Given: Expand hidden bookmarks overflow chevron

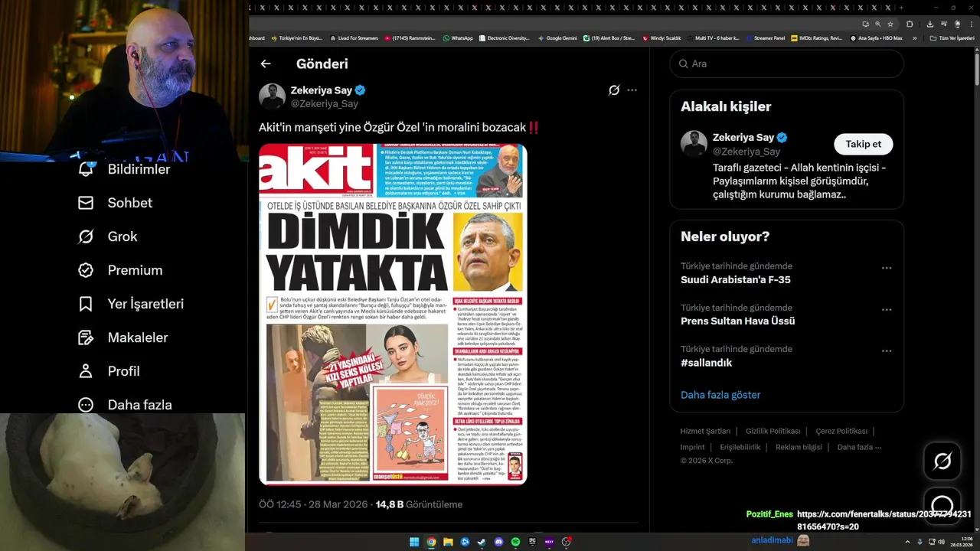Looking at the screenshot, I should tap(914, 38).
